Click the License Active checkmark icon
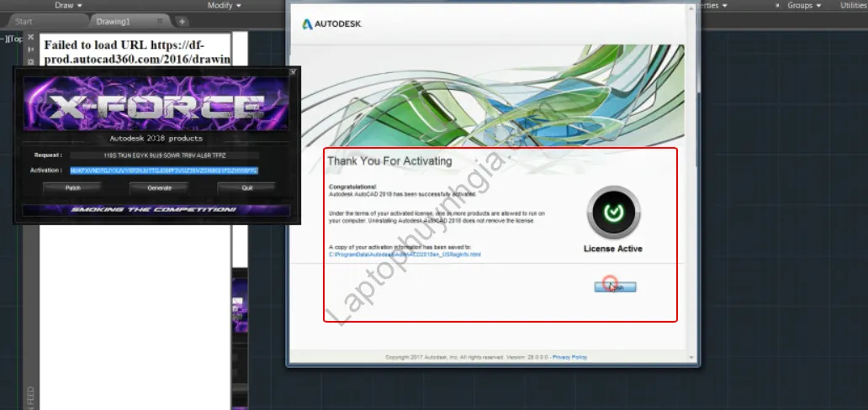868x410 pixels. point(612,213)
